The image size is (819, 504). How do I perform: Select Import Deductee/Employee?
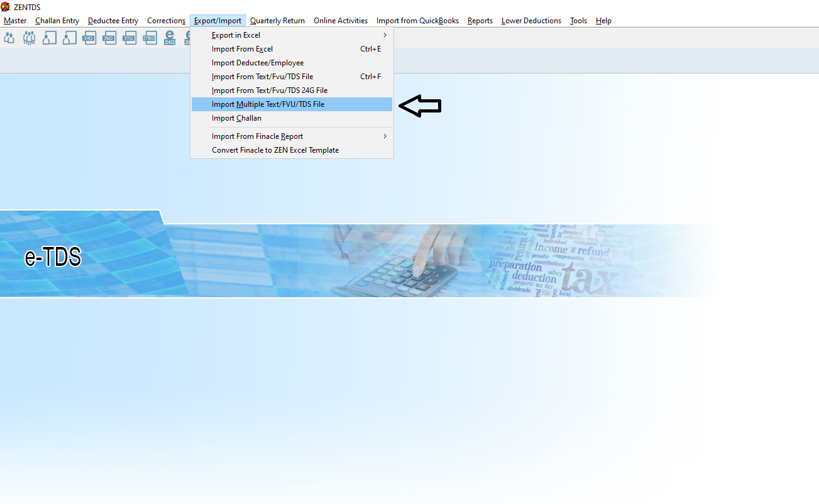[x=292, y=63]
